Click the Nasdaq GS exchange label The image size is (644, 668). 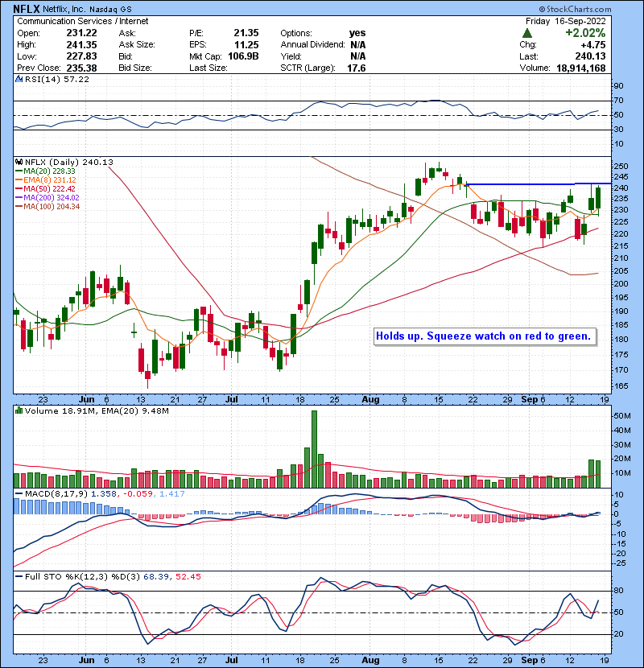110,9
